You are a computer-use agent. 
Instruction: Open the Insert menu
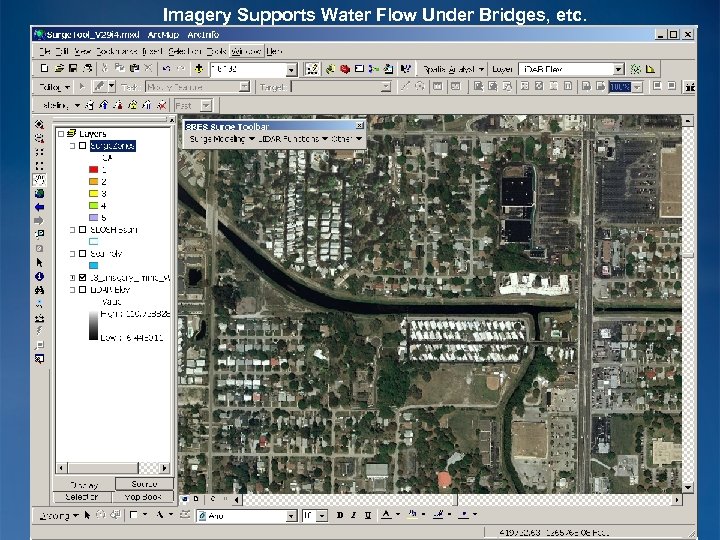tap(152, 51)
